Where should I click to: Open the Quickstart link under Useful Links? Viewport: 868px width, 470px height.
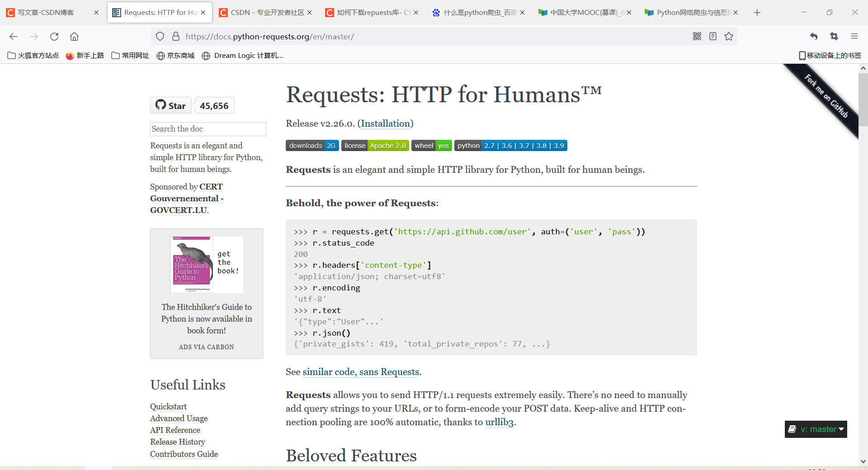[168, 406]
